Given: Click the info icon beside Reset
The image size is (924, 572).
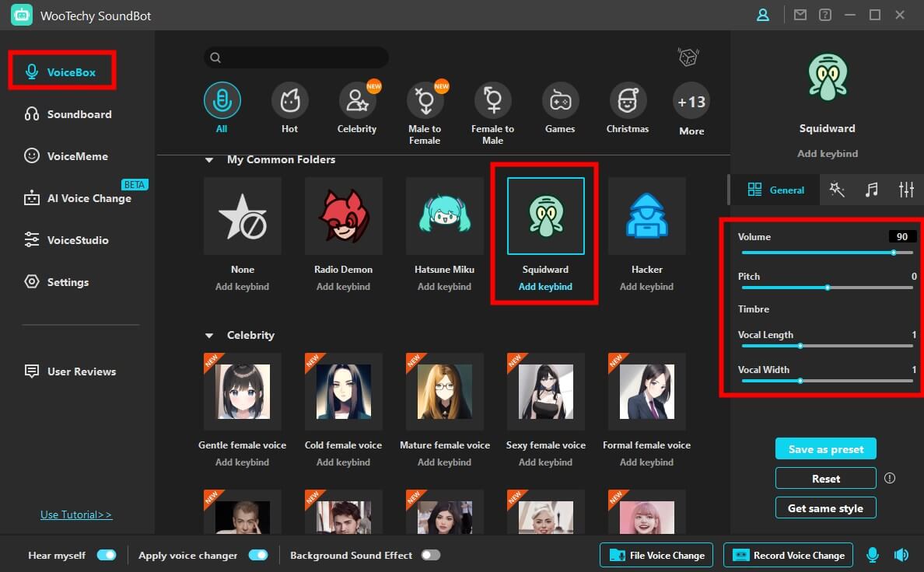Looking at the screenshot, I should coord(890,478).
